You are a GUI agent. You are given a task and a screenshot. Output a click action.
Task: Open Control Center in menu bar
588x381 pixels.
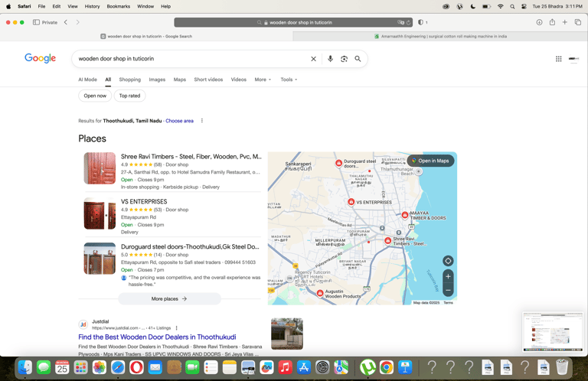pyautogui.click(x=524, y=6)
